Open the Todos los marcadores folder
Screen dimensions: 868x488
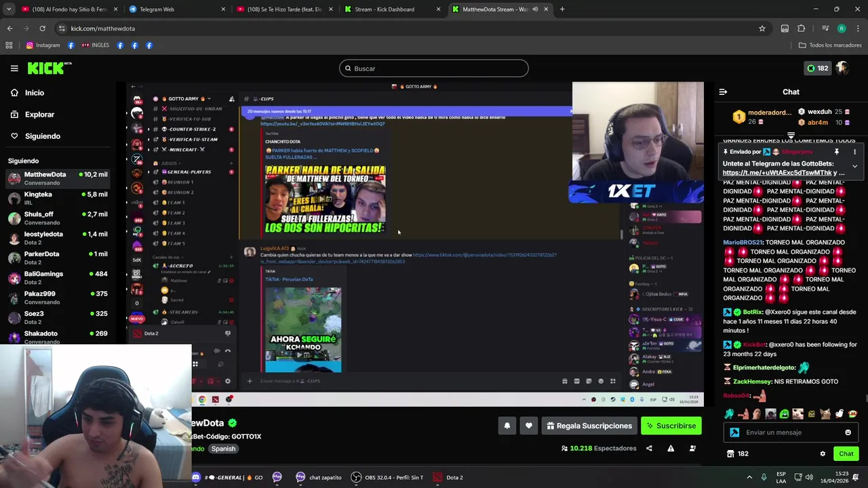pyautogui.click(x=830, y=45)
